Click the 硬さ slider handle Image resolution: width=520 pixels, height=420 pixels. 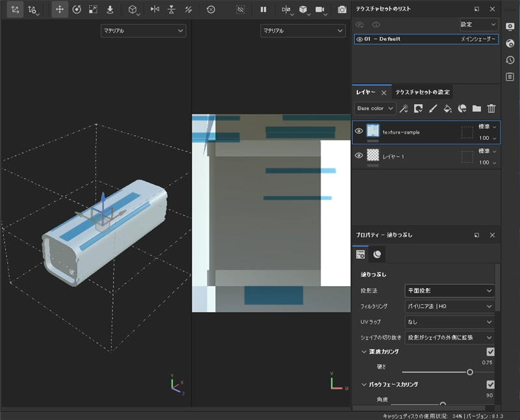[469, 373]
